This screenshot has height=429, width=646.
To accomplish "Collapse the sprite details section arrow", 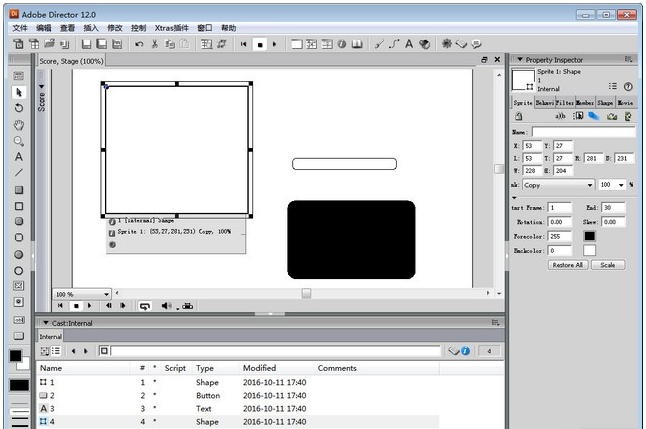I will pos(514,197).
